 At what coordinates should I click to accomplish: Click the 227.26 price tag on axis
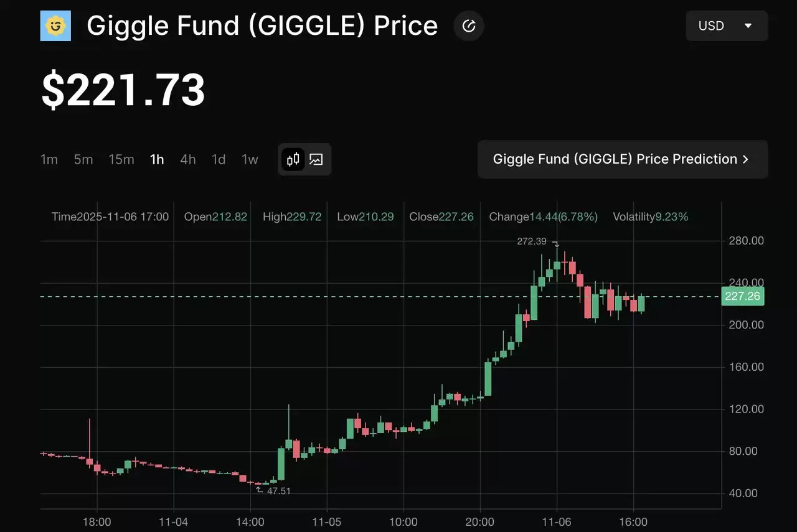[x=742, y=296]
